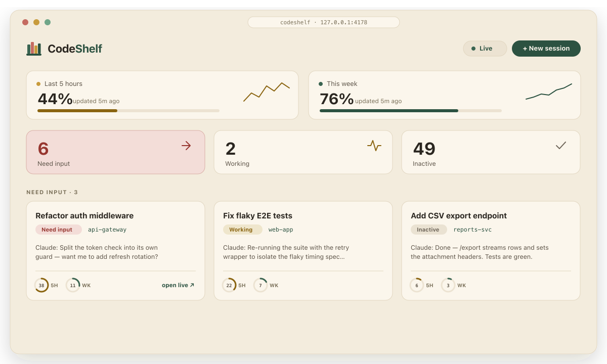Click the green dot beside This week
The width and height of the screenshot is (607, 364).
pos(321,84)
